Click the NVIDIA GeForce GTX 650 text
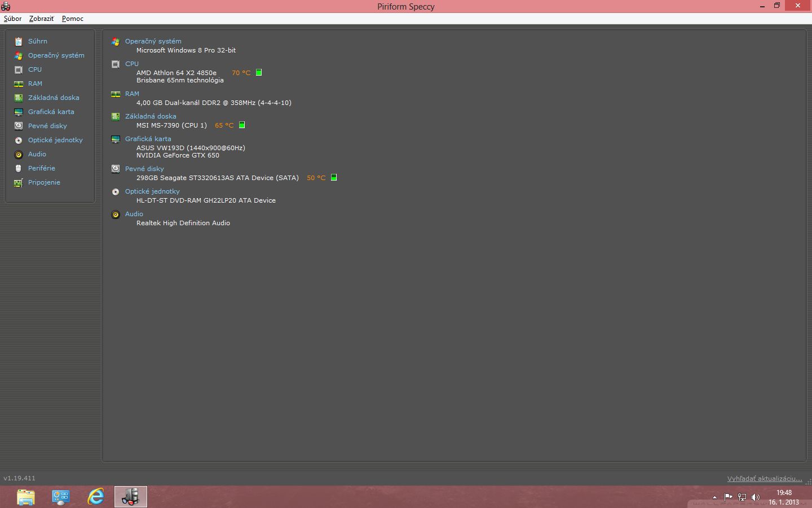The image size is (812, 508). pos(178,155)
